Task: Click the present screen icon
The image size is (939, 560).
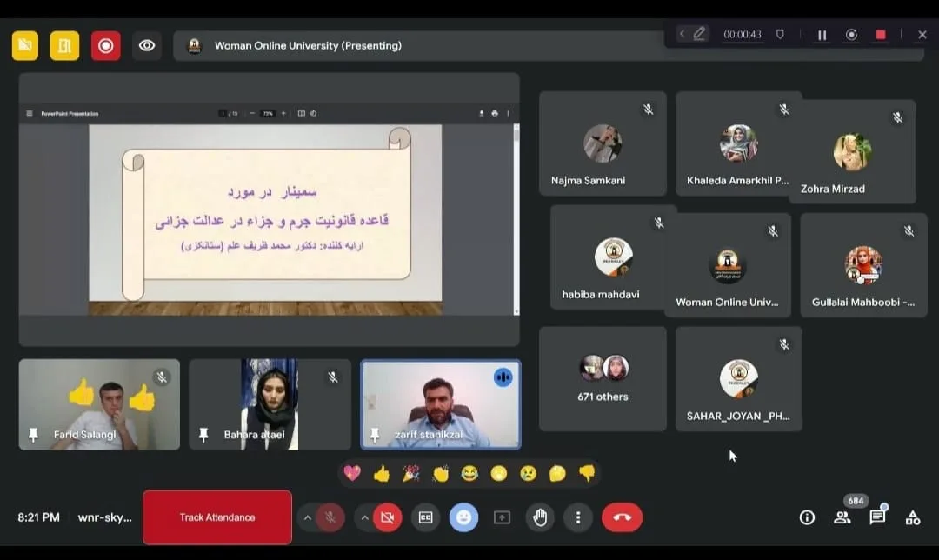Action: pos(502,517)
